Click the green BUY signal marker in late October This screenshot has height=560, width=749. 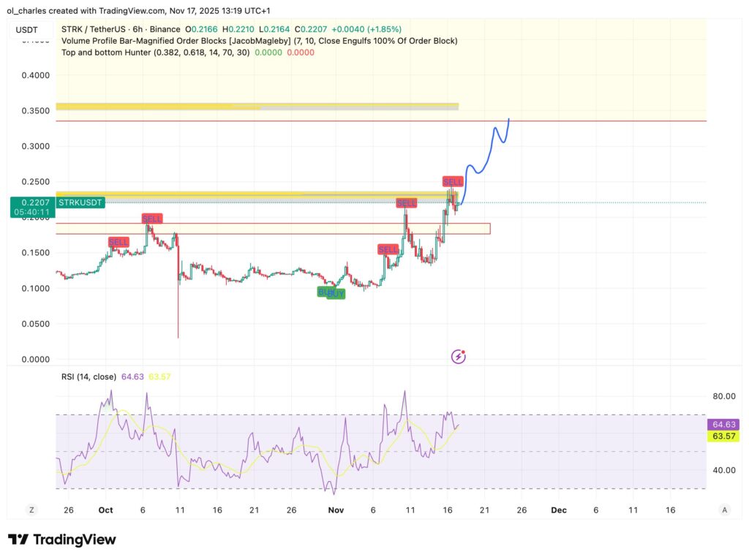point(332,292)
